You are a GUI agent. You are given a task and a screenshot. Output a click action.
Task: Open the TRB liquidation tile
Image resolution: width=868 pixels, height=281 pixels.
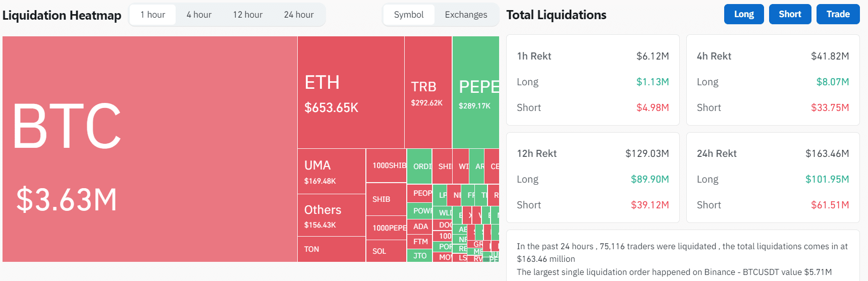428,92
